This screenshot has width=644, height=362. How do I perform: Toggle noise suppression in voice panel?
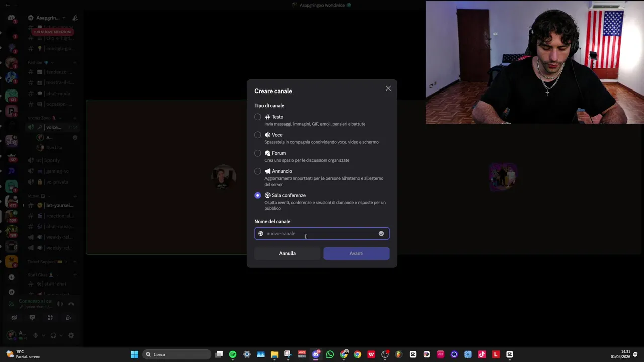tap(60, 304)
